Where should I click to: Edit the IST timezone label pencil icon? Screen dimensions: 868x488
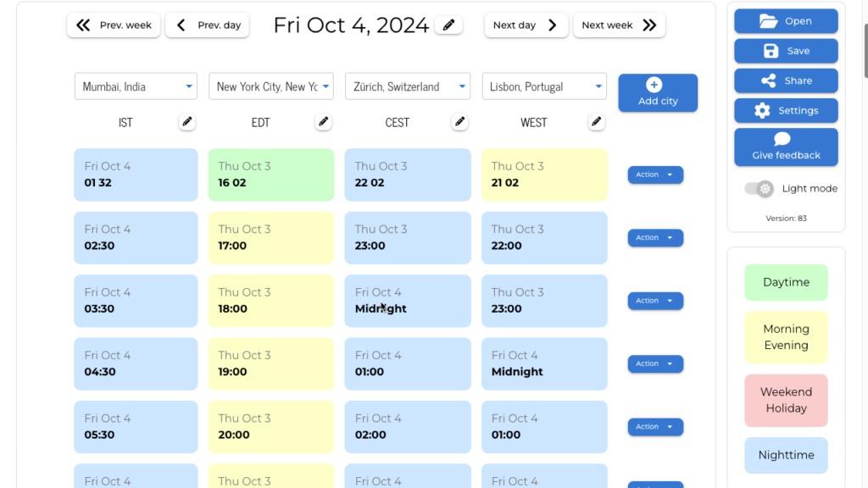click(186, 122)
